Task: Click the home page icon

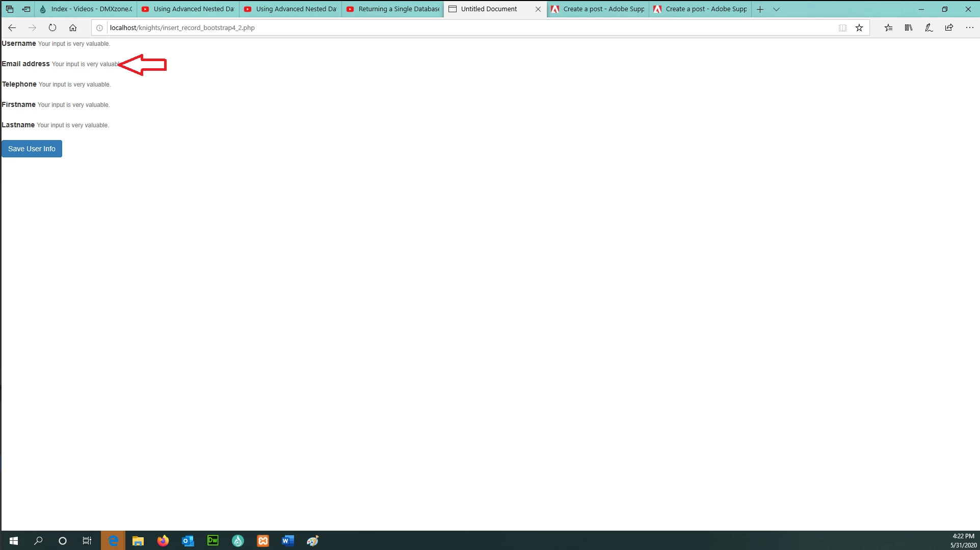Action: pyautogui.click(x=73, y=28)
